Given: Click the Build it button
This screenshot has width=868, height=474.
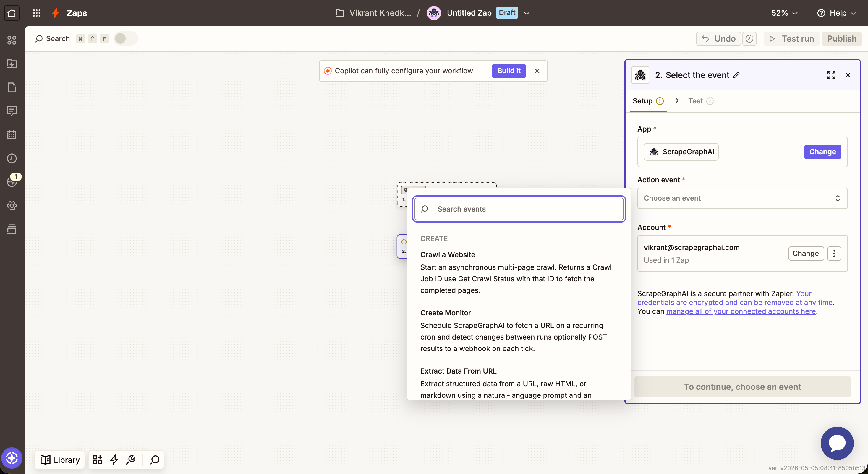Looking at the screenshot, I should [x=509, y=71].
